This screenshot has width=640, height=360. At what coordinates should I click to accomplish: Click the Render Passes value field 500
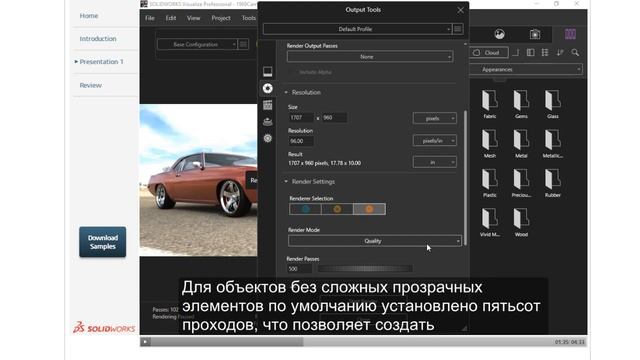coord(299,269)
